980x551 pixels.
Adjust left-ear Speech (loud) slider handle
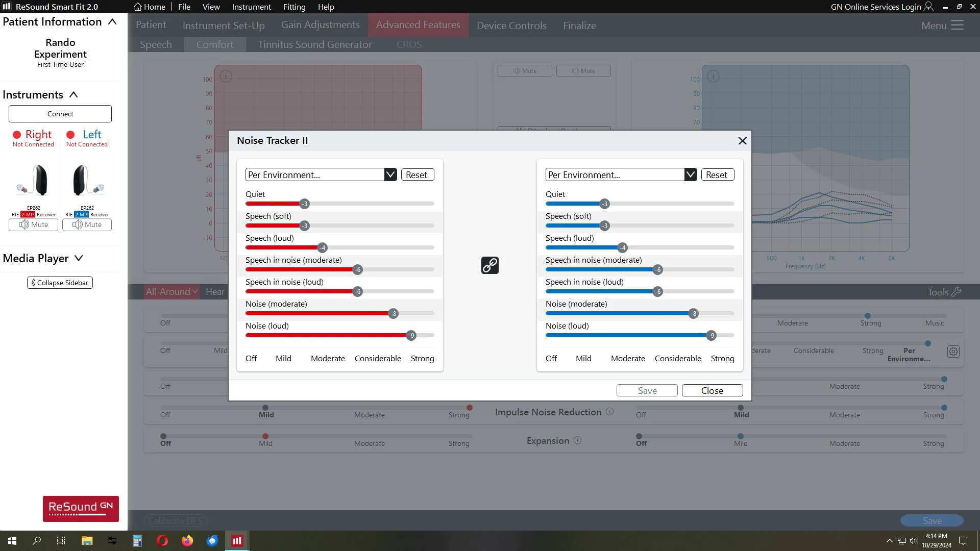(622, 247)
